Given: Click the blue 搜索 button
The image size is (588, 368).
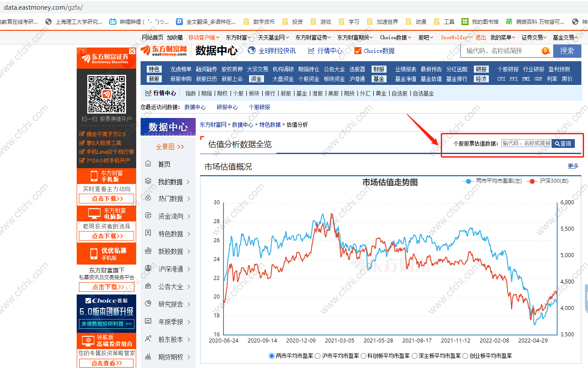Looking at the screenshot, I should [567, 51].
